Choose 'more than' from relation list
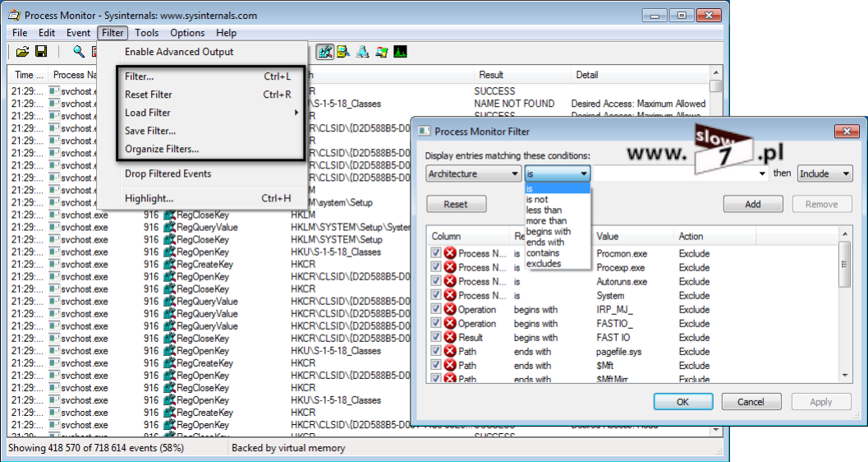 tap(558, 220)
